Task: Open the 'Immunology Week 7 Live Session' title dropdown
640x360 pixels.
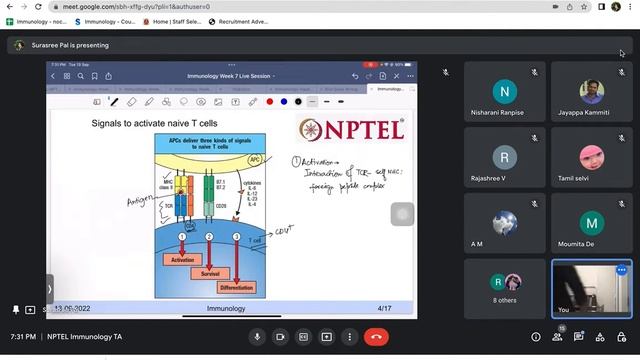Action: [x=231, y=76]
